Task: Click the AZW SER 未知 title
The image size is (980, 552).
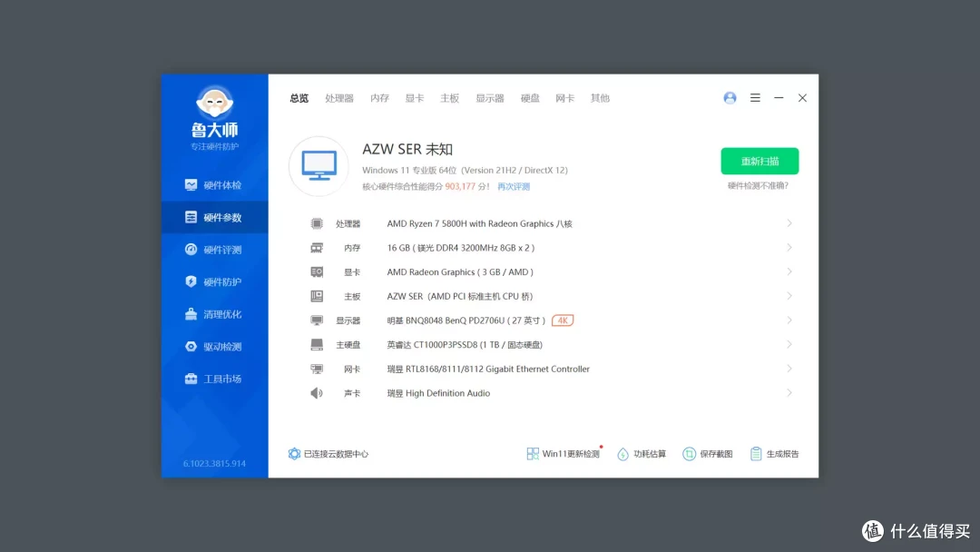Action: pos(407,150)
